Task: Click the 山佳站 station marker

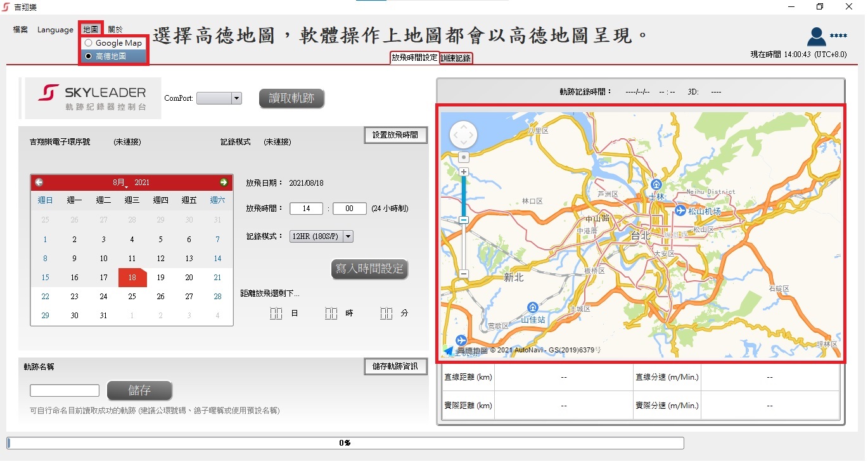Action: [533, 307]
